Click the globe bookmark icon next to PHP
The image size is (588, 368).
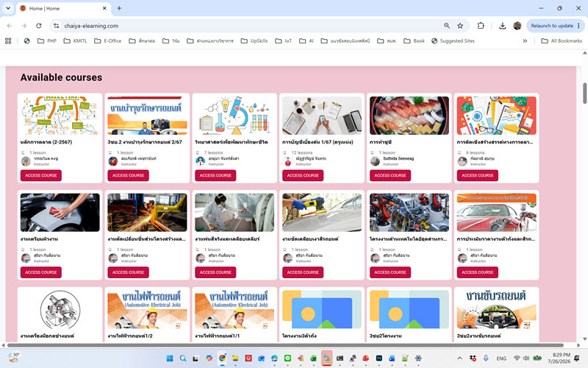point(26,40)
